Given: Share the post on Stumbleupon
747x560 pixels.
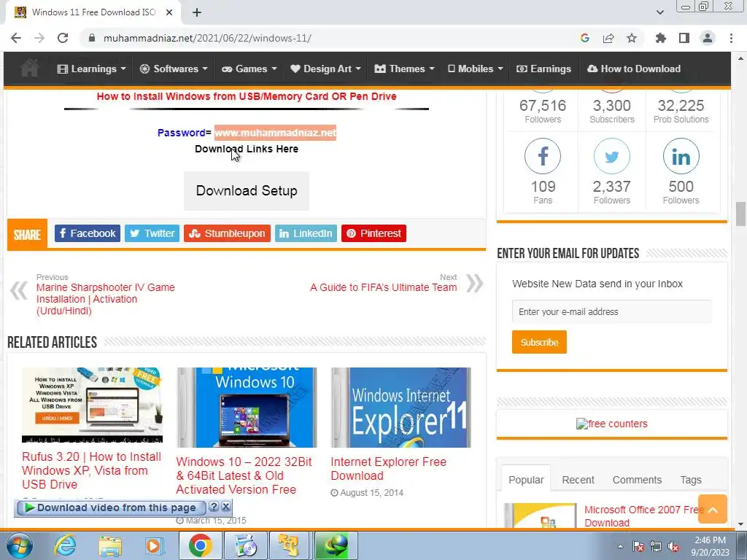Looking at the screenshot, I should pyautogui.click(x=227, y=233).
